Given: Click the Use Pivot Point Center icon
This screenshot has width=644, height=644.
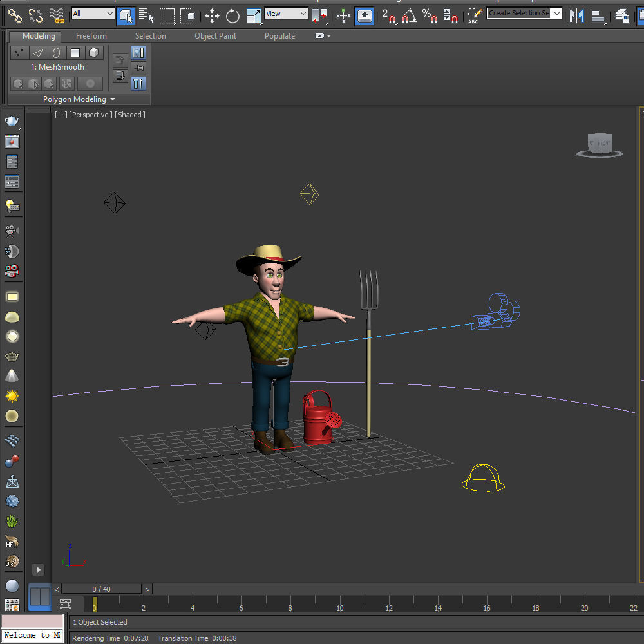Looking at the screenshot, I should tap(319, 16).
